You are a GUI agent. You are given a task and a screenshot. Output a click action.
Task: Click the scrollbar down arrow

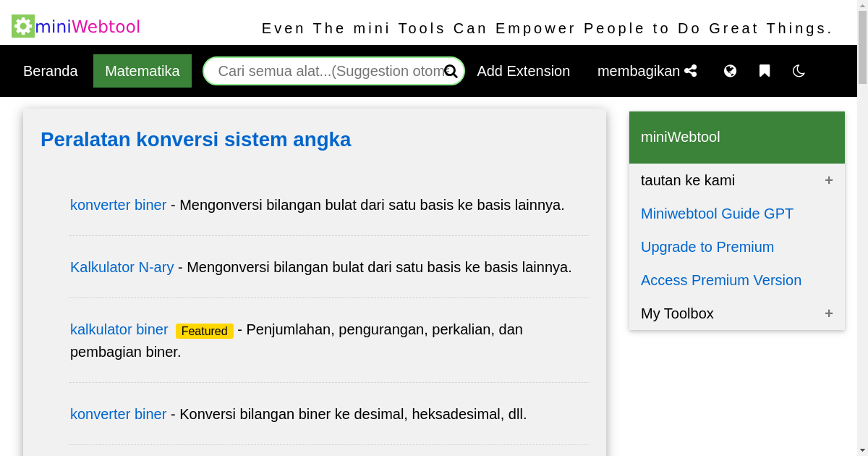pyautogui.click(x=861, y=449)
